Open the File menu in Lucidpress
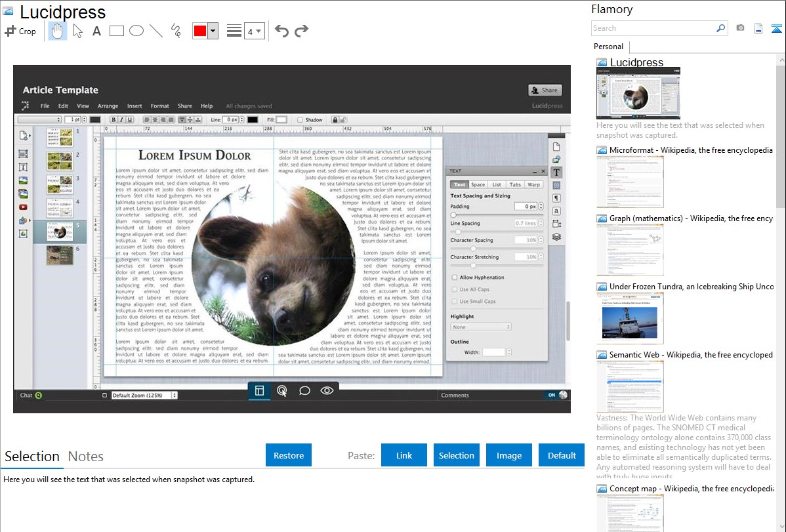 45,106
